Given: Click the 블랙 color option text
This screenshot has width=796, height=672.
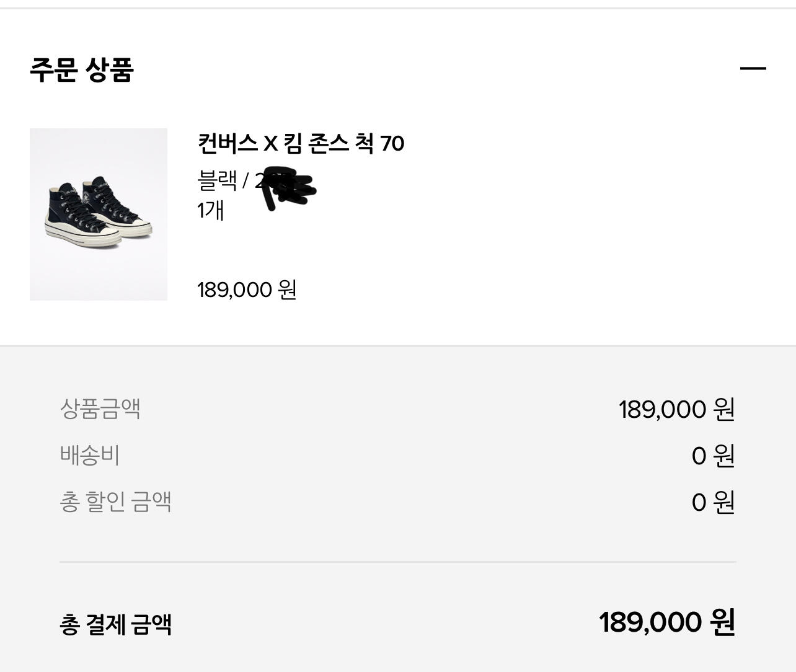Looking at the screenshot, I should click(217, 180).
